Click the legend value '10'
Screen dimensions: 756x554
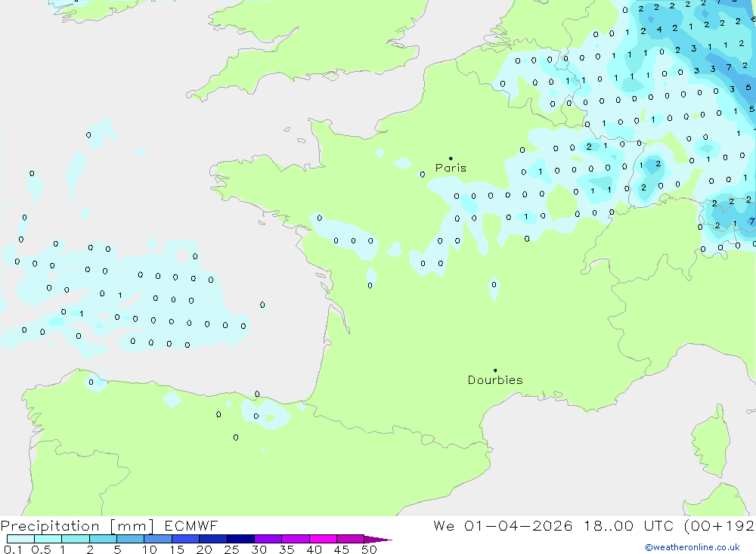point(150,549)
